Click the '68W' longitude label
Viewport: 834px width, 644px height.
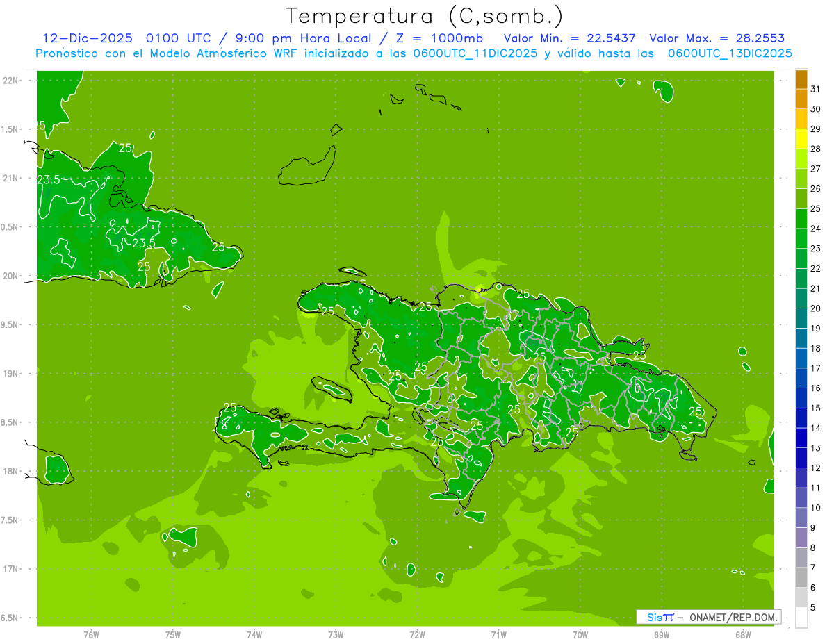(743, 634)
